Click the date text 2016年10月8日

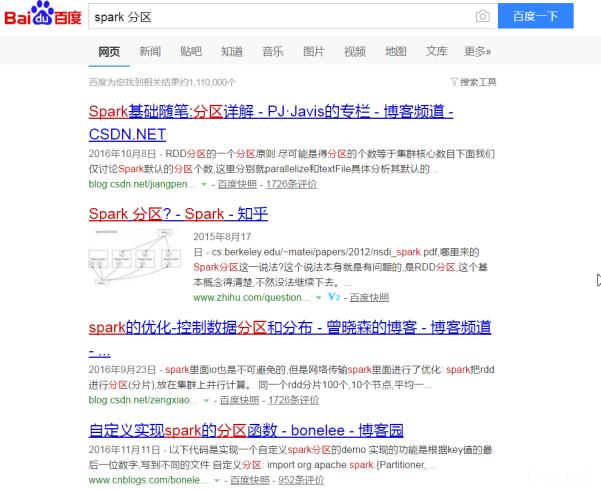point(122,154)
